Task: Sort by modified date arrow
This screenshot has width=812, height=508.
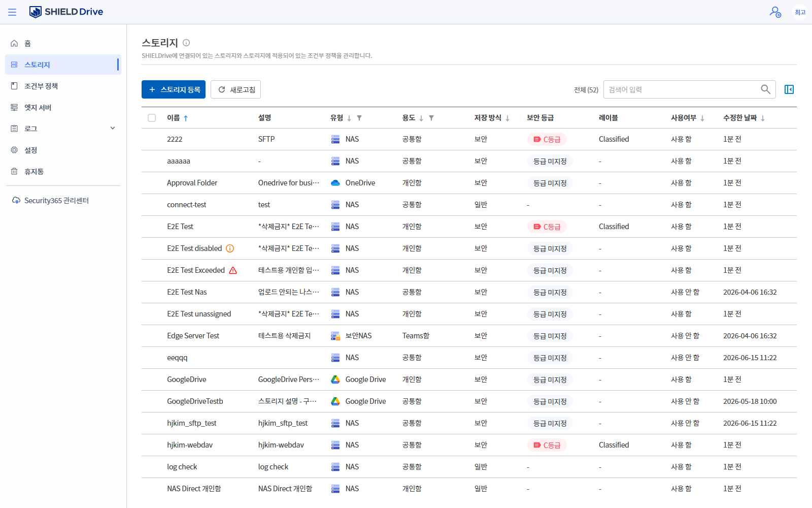Action: [x=763, y=118]
